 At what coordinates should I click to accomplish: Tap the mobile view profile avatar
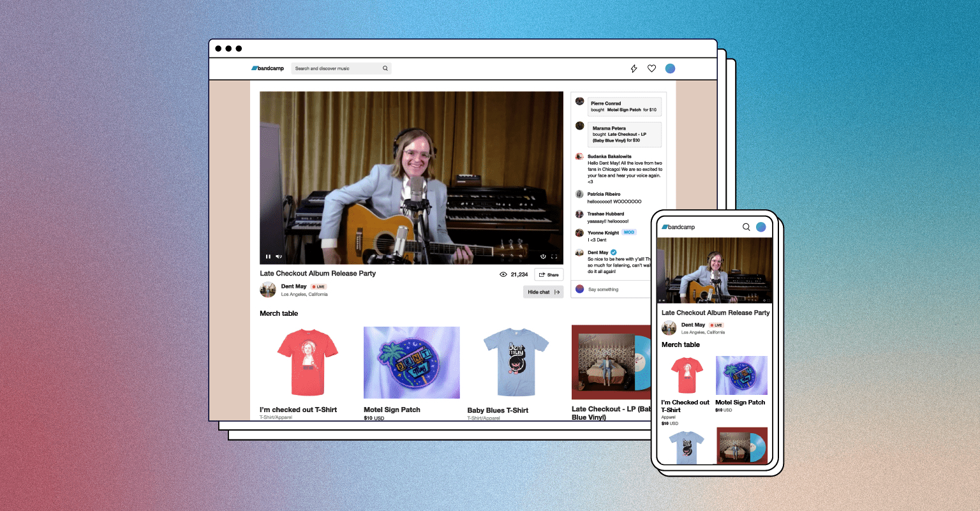pyautogui.click(x=761, y=227)
